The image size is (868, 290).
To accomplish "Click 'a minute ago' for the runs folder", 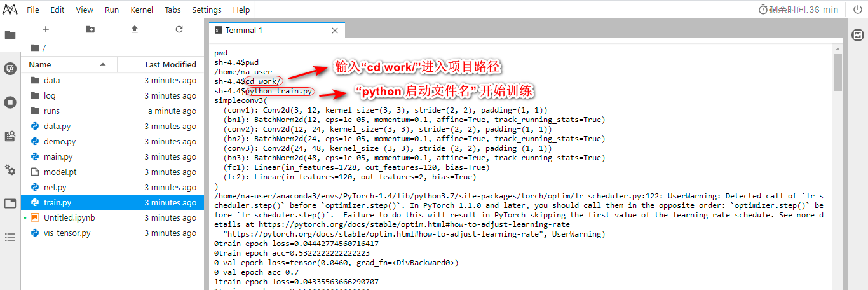I will [172, 111].
